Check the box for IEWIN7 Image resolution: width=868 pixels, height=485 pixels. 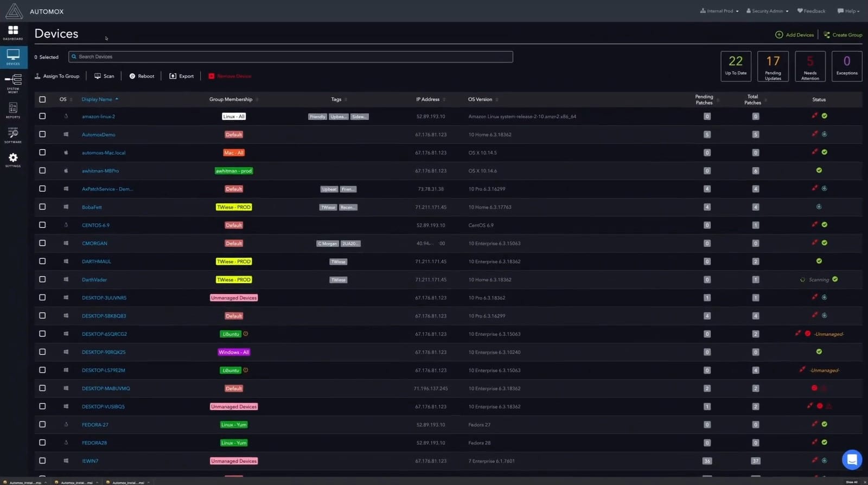[42, 461]
